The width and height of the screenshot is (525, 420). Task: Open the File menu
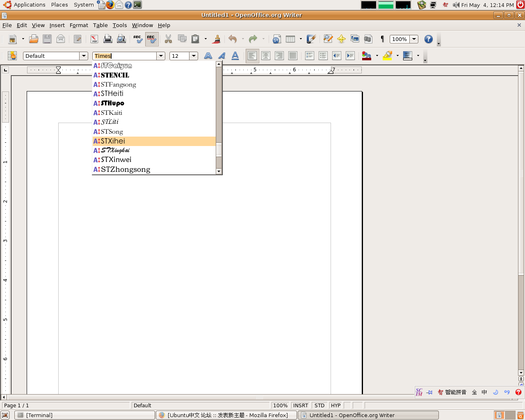[7, 25]
